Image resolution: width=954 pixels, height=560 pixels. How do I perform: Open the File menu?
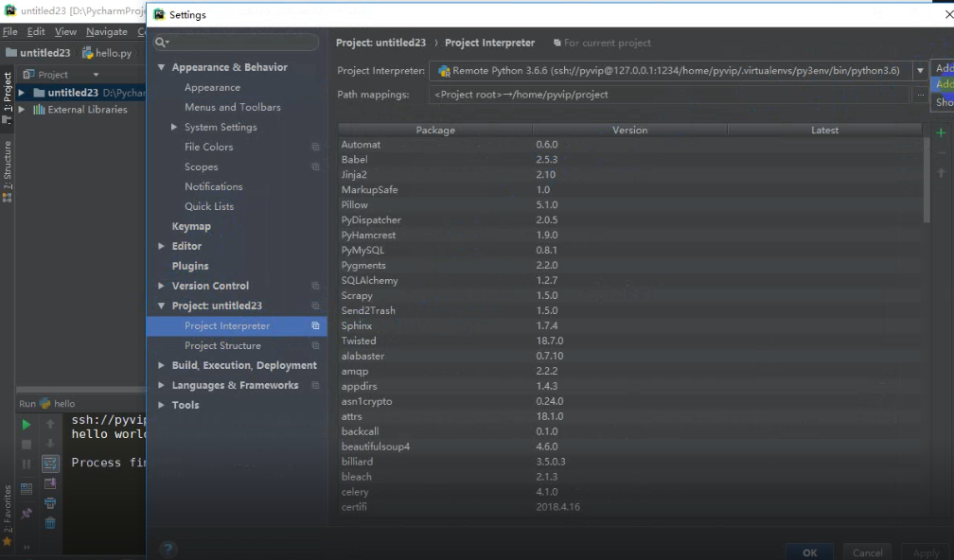(9, 31)
